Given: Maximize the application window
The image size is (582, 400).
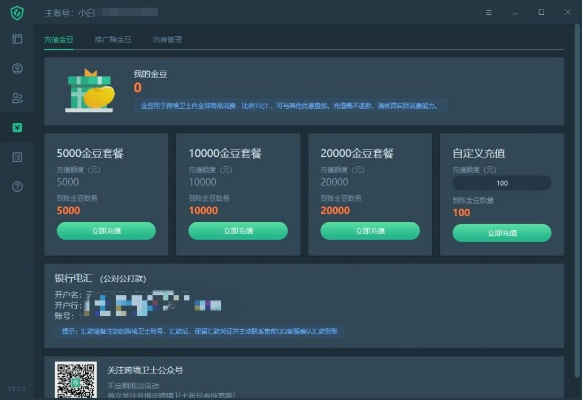Looking at the screenshot, I should click(x=541, y=12).
